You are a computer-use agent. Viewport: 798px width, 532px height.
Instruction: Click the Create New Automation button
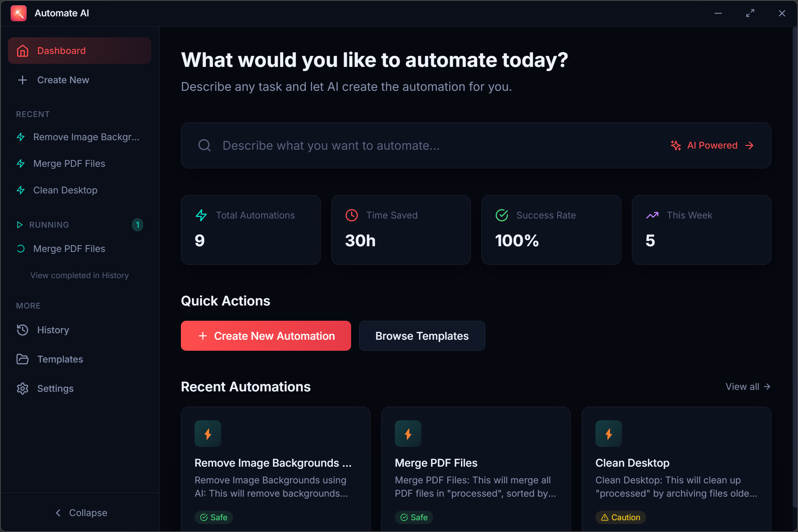(266, 336)
